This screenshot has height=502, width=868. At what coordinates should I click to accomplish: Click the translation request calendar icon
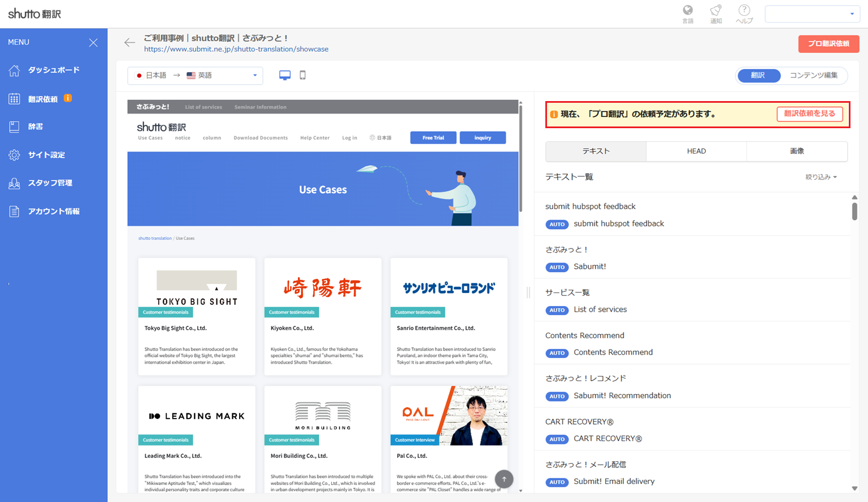tap(14, 99)
